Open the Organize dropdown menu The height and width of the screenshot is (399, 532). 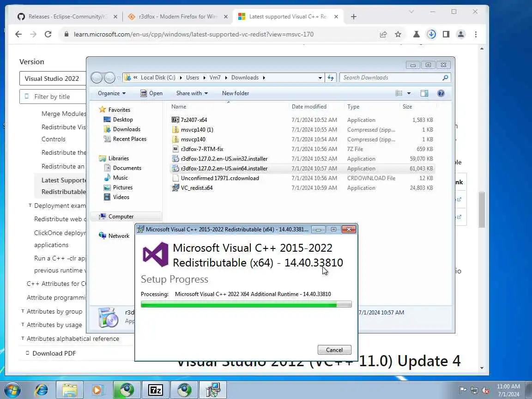112,93
